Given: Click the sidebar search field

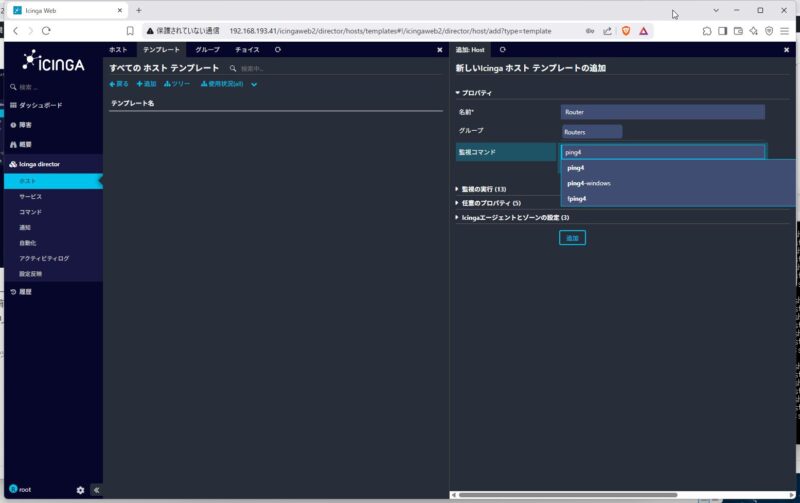Looking at the screenshot, I should click(x=51, y=87).
